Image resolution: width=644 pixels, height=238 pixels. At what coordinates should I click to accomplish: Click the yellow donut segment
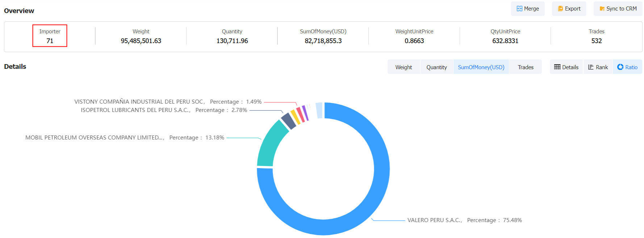296,117
